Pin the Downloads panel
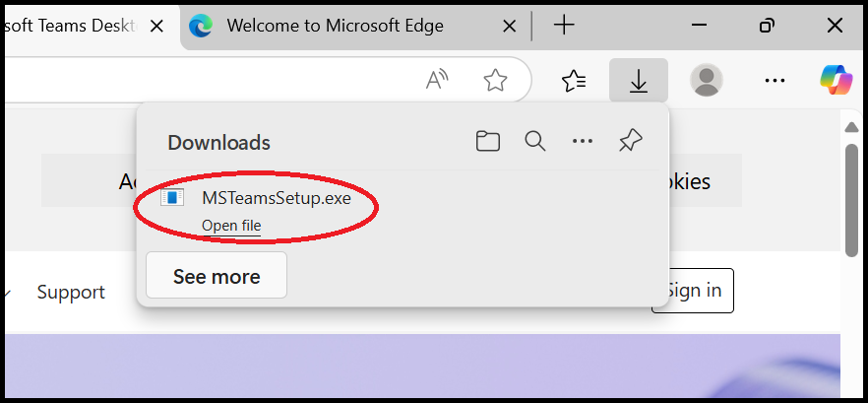 coord(630,142)
